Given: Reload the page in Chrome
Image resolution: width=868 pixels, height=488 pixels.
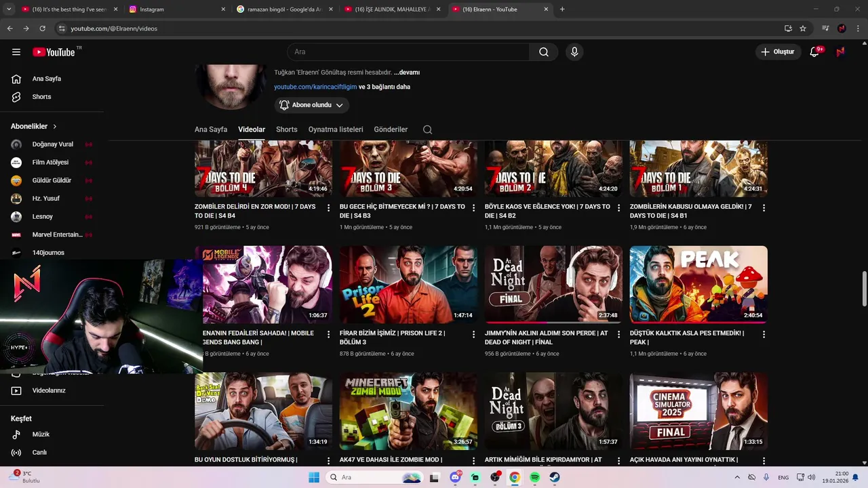Looking at the screenshot, I should [42, 28].
